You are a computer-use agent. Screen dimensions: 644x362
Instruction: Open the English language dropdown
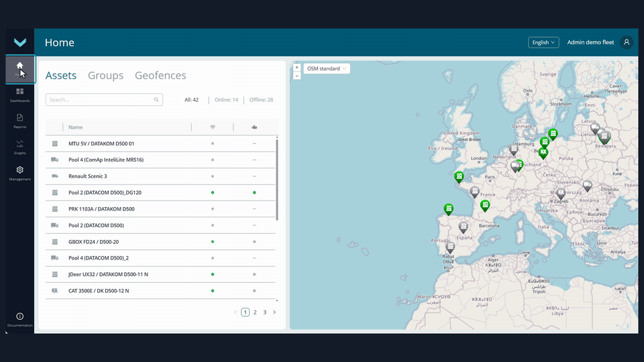543,42
